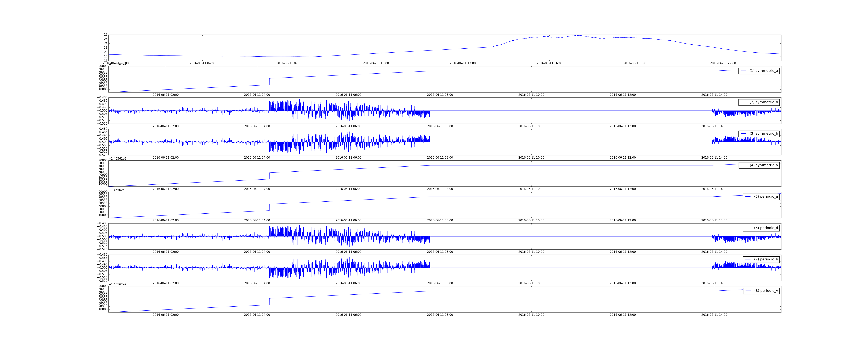Click the +1.46562e9 offset above symmetric_v plot
The image size is (868, 347).
tap(117, 159)
